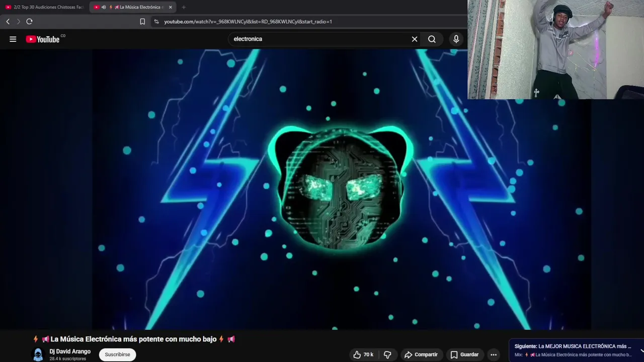
Task: Run search with the magnifying glass button
Action: [432, 39]
